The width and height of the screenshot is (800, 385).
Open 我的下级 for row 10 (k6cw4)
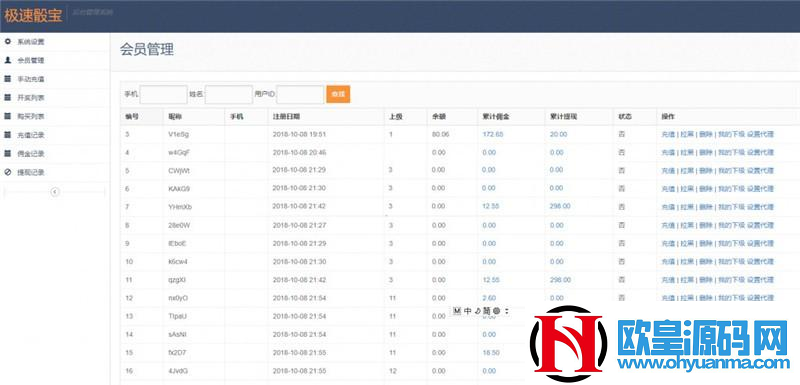pyautogui.click(x=731, y=262)
